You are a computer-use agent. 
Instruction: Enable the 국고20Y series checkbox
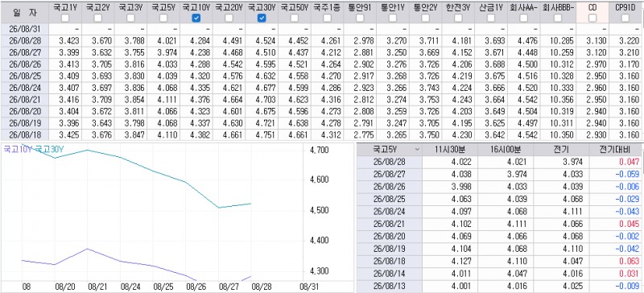(229, 18)
